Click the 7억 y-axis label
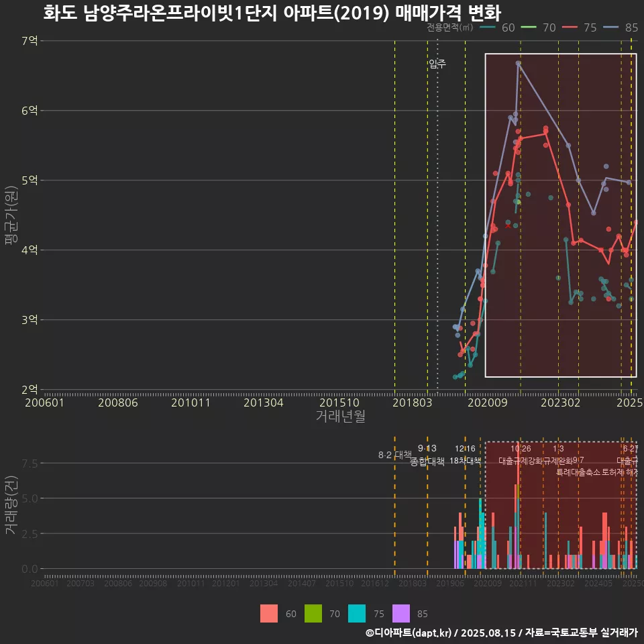The width and height of the screenshot is (644, 644). [30, 41]
